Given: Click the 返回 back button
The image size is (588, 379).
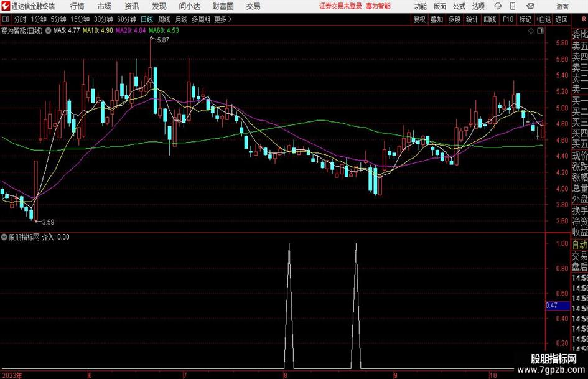Looking at the screenshot, I should pos(561,19).
